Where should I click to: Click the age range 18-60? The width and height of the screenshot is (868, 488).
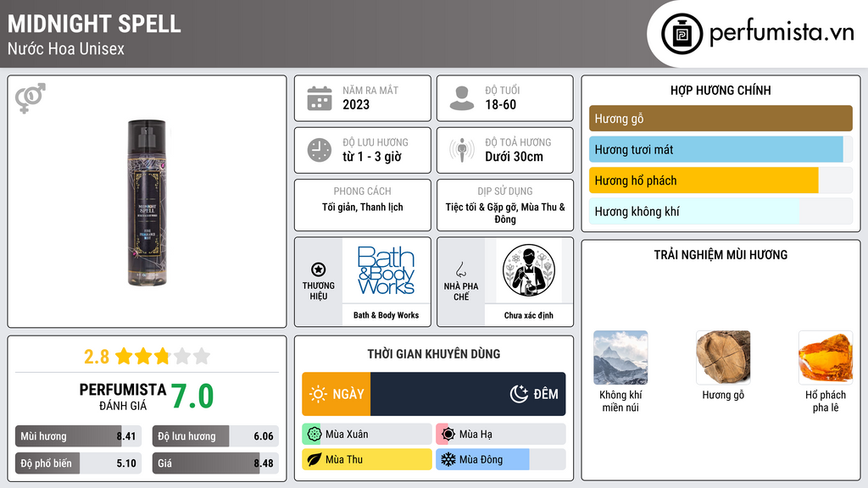(x=500, y=104)
